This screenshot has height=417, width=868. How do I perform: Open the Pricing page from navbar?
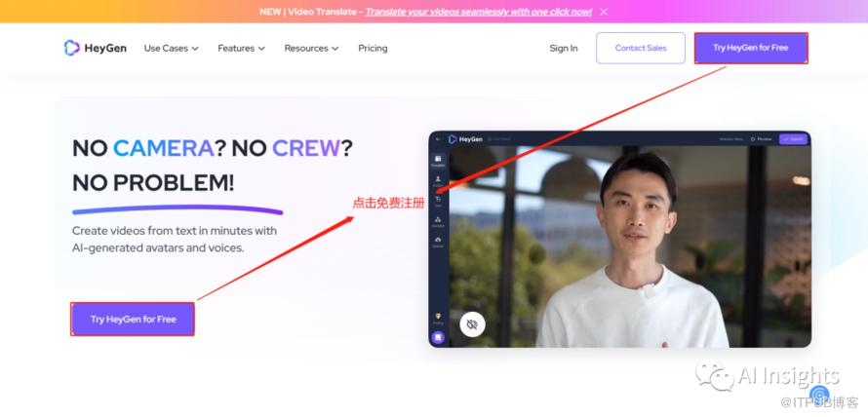point(373,48)
